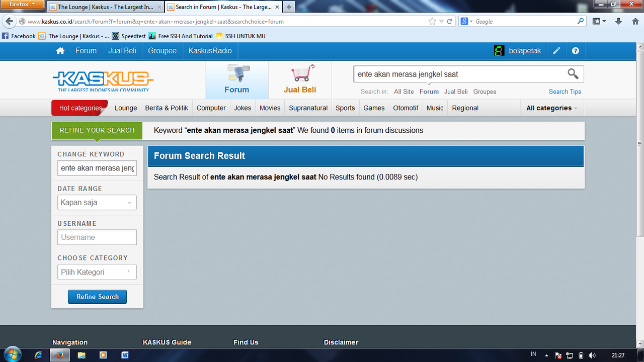Click the Kaskus home icon

pos(60,51)
